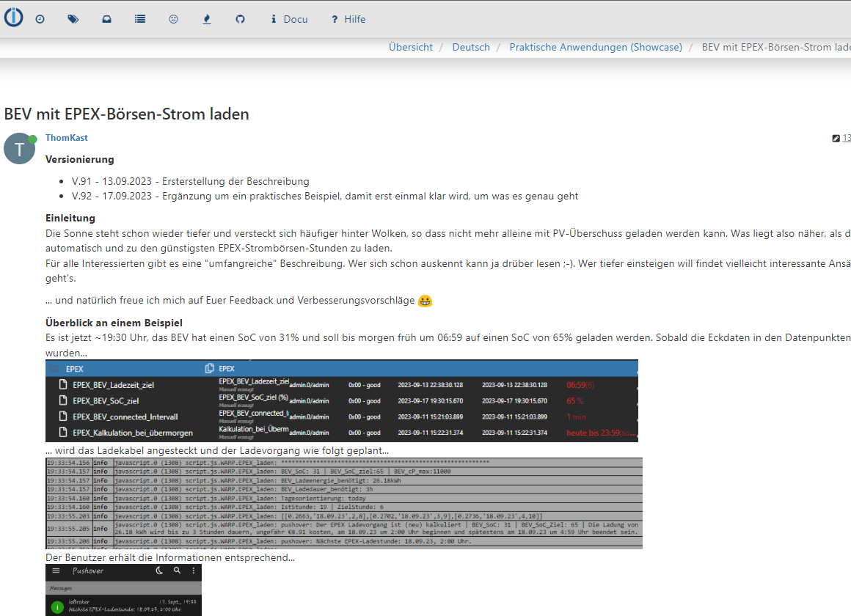The width and height of the screenshot is (851, 616).
Task: Click the edit pencil icon beside post
Action: (836, 138)
